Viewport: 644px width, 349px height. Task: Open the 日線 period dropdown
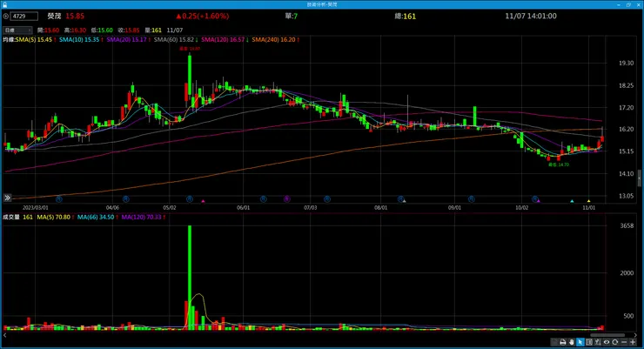click(17, 30)
